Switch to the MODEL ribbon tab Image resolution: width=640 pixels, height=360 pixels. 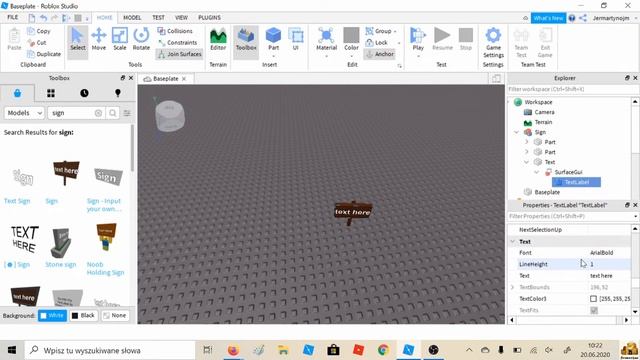(132, 18)
